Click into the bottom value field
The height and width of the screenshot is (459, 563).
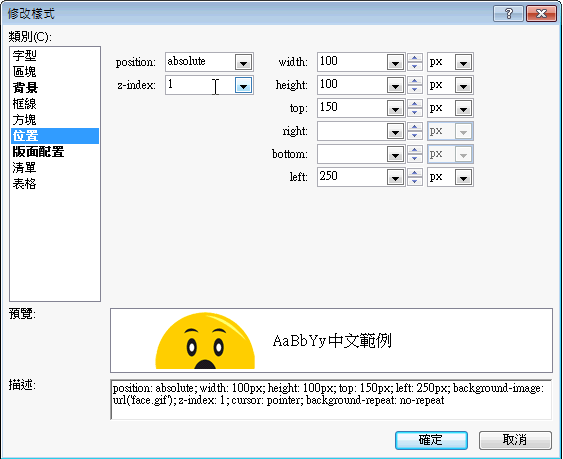[x=352, y=154]
